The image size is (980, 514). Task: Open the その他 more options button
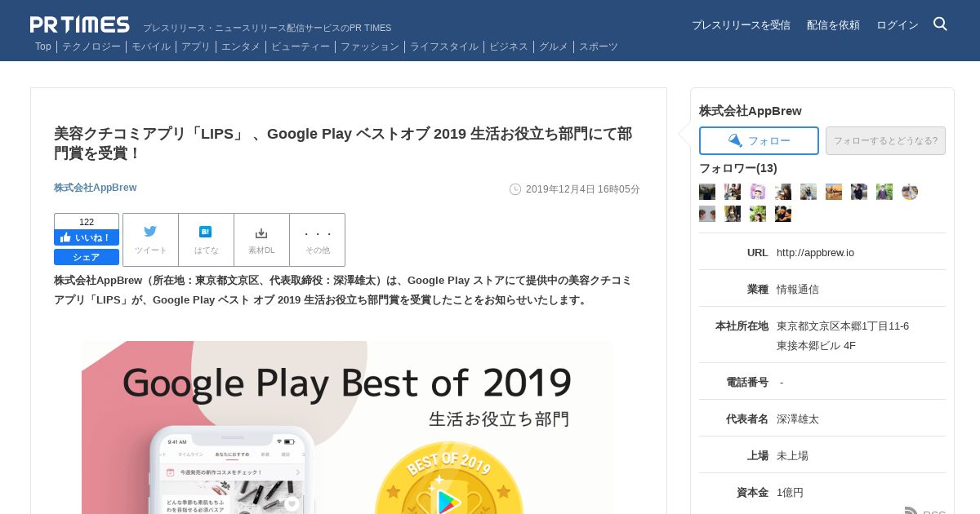(x=318, y=240)
